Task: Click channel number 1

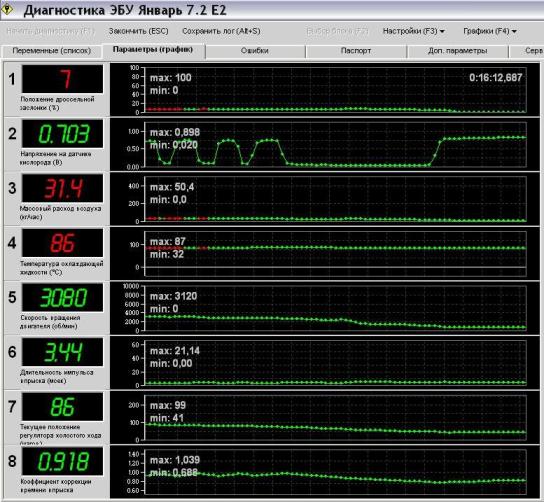Action: (x=12, y=79)
